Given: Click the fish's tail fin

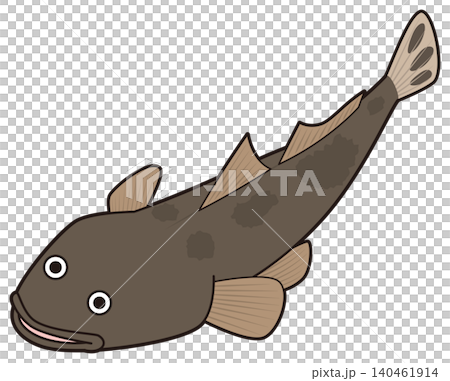Looking at the screenshot, I should [x=414, y=55].
